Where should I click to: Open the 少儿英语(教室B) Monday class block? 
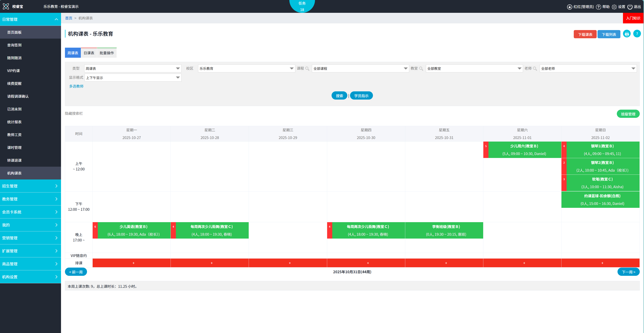pyautogui.click(x=133, y=230)
